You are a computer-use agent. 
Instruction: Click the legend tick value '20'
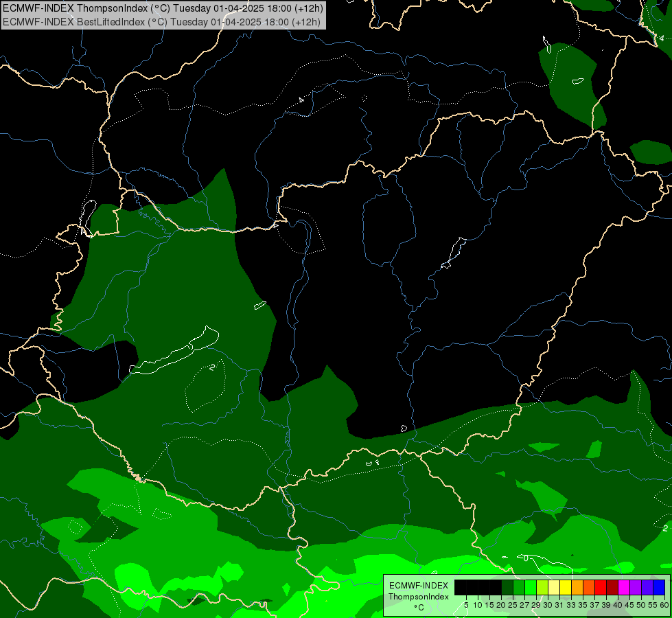tap(501, 605)
